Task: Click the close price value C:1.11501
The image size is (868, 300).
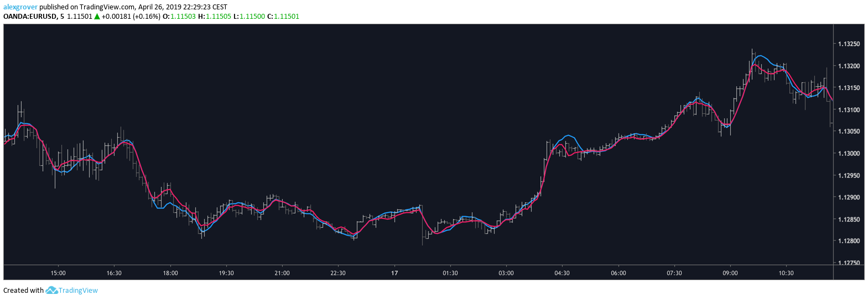Action: click(283, 17)
